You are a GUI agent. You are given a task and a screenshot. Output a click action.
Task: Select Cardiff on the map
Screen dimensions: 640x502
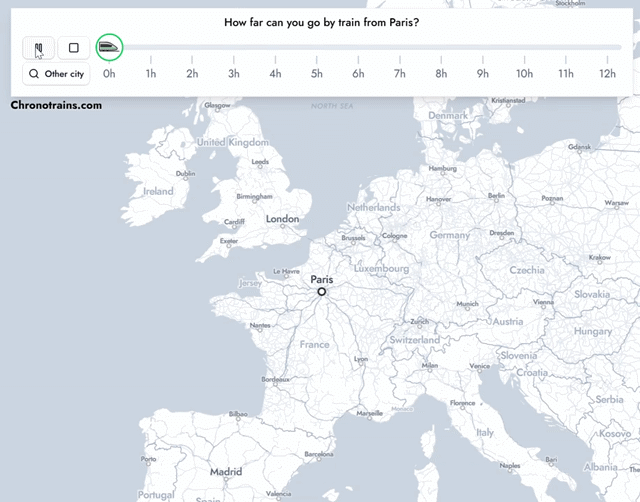pyautogui.click(x=234, y=222)
